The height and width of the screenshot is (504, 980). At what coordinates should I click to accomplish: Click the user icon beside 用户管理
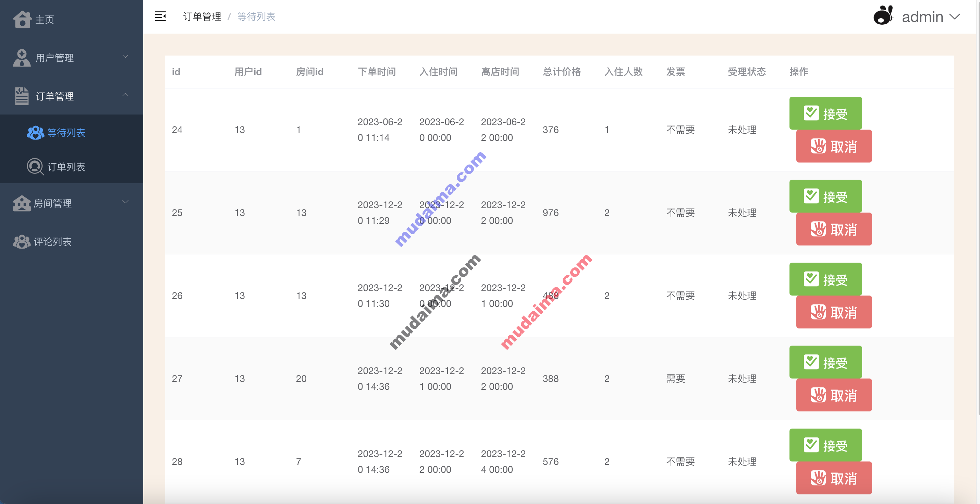pos(22,58)
